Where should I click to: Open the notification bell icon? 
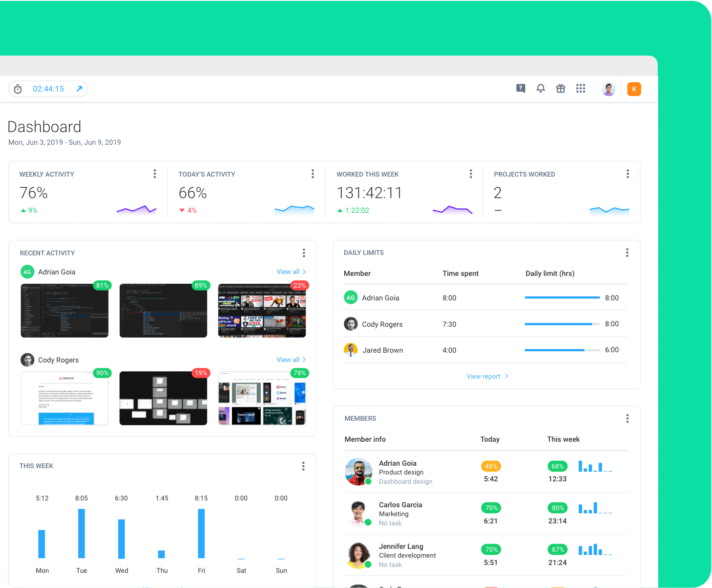tap(540, 89)
